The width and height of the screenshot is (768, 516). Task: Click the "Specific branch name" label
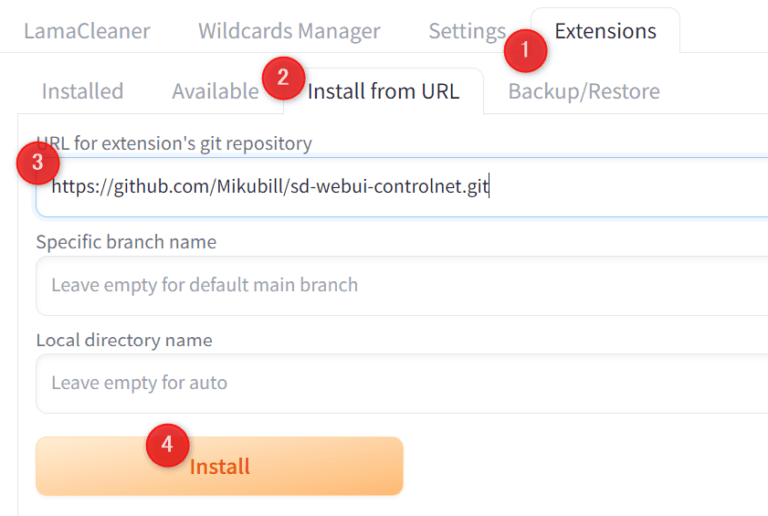(126, 242)
